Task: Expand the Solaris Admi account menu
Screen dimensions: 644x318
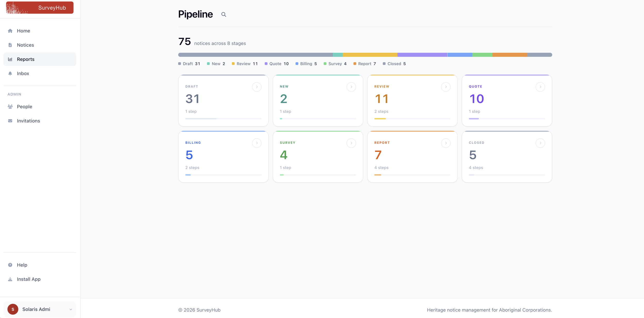Action: tap(40, 309)
